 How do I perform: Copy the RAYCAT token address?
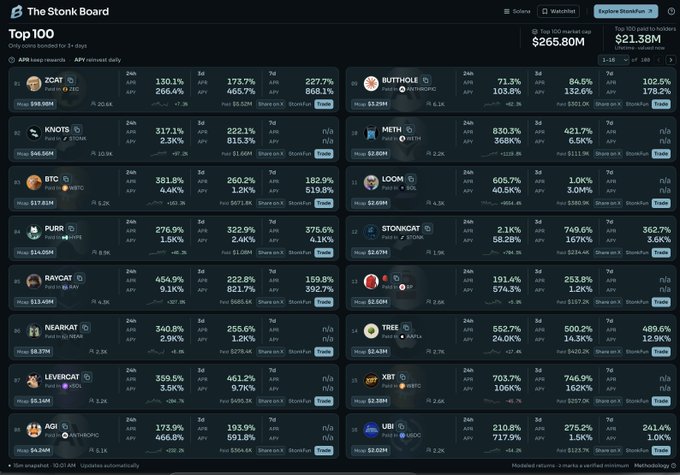coord(79,278)
